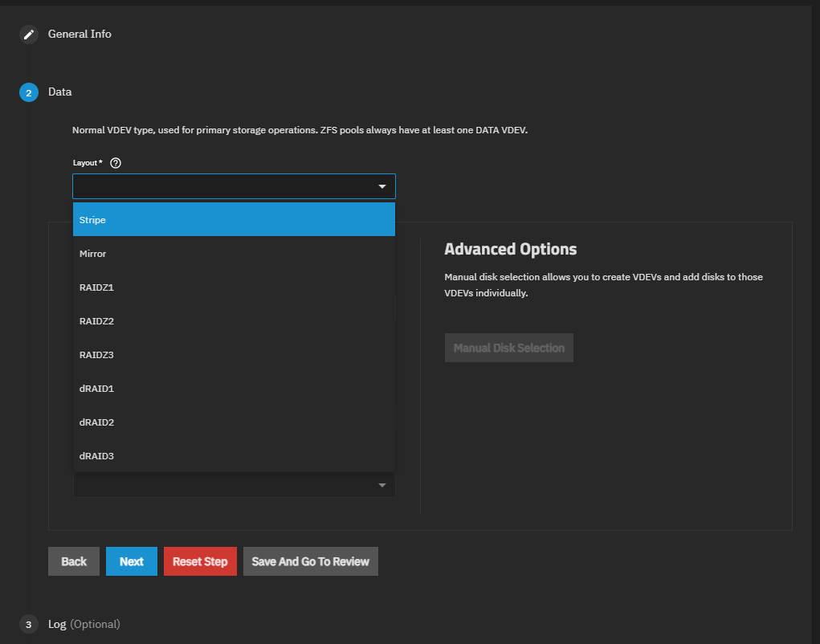Viewport: 820px width, 644px height.
Task: Click the General Info pencil edit icon
Action: (29, 35)
